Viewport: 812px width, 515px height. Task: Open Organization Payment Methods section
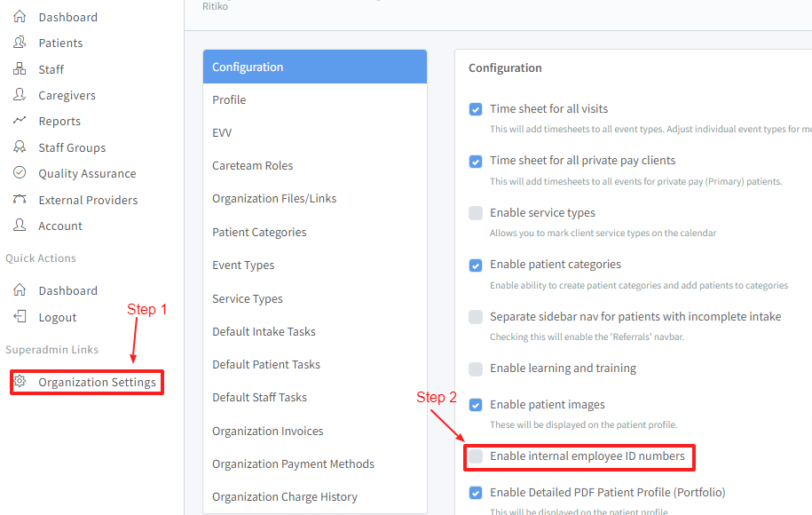click(293, 463)
